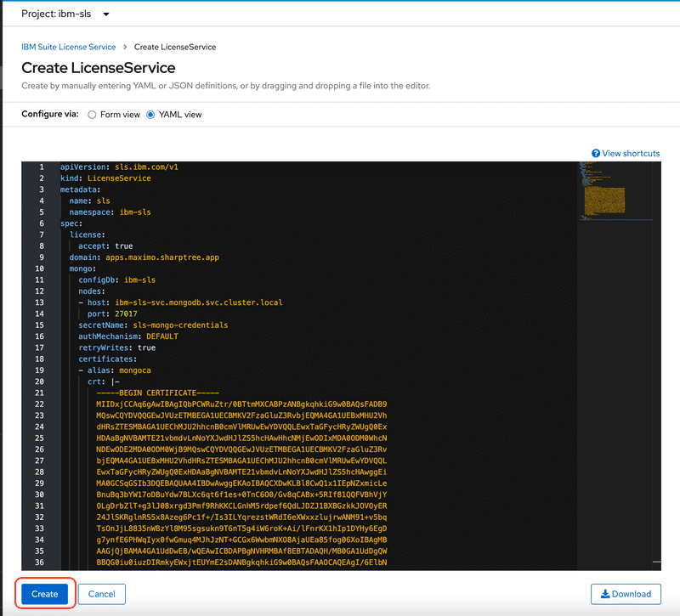680x616 pixels.
Task: Select the YAML view radio button
Action: 151,115
